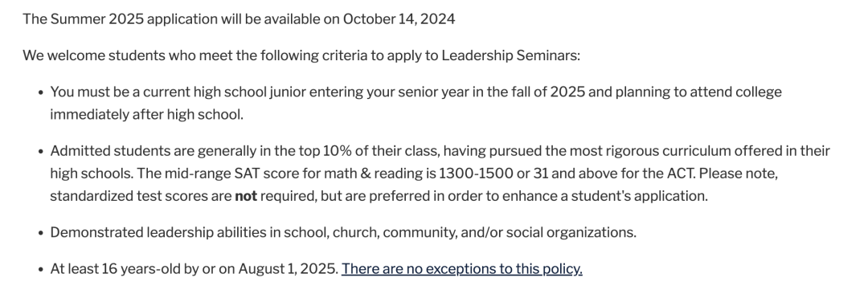
Task: Click the bullet marker before 'Demonstrated leadership abilities'
Action: (x=41, y=233)
